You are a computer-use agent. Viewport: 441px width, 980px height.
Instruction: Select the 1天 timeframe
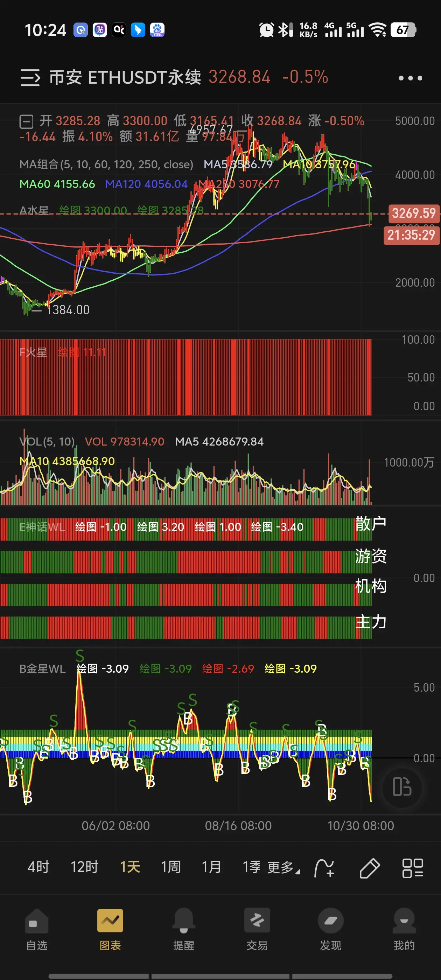130,867
